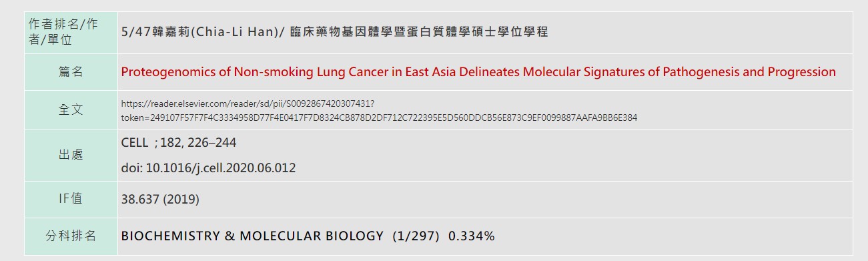Click BIOCHEMISTRY & MOLECULAR BIOLOGY ranking text

point(252,236)
